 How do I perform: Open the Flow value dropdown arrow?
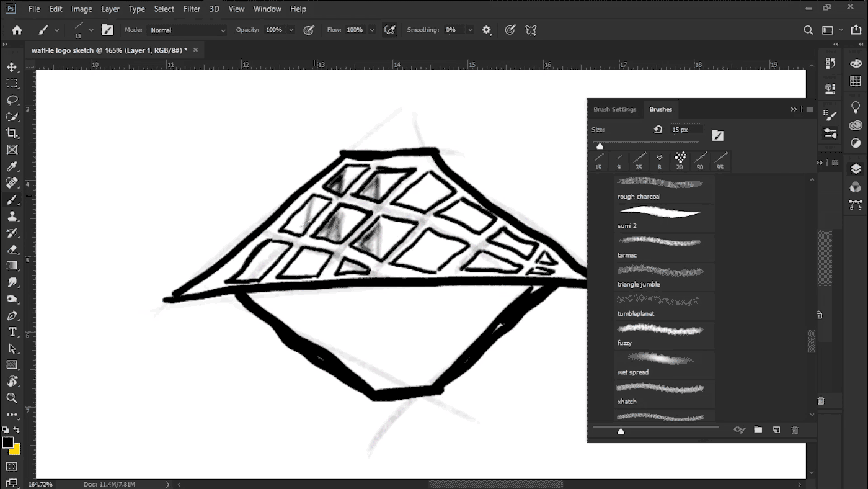pos(372,30)
